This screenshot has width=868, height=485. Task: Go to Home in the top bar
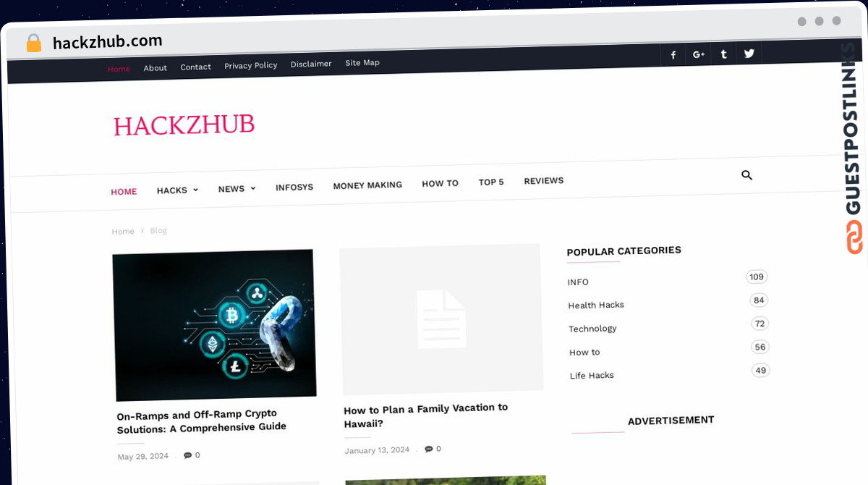click(119, 69)
